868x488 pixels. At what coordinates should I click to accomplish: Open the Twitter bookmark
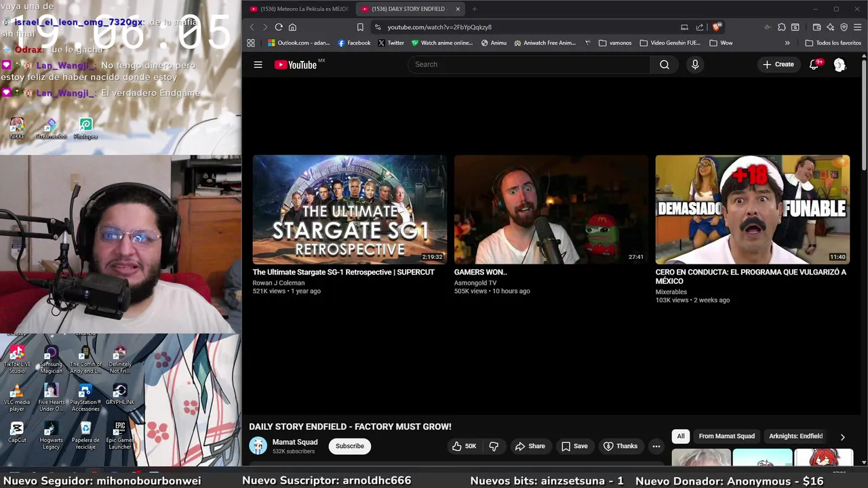pos(391,43)
